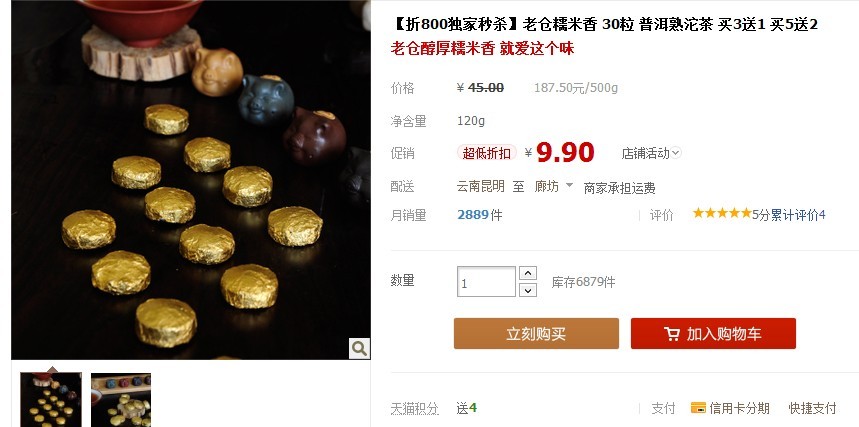Open the 累计评价4 reviews link
The image size is (859, 427).
tap(798, 215)
